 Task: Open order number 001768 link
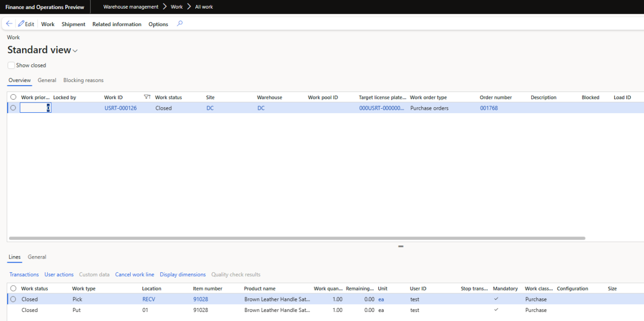click(489, 108)
